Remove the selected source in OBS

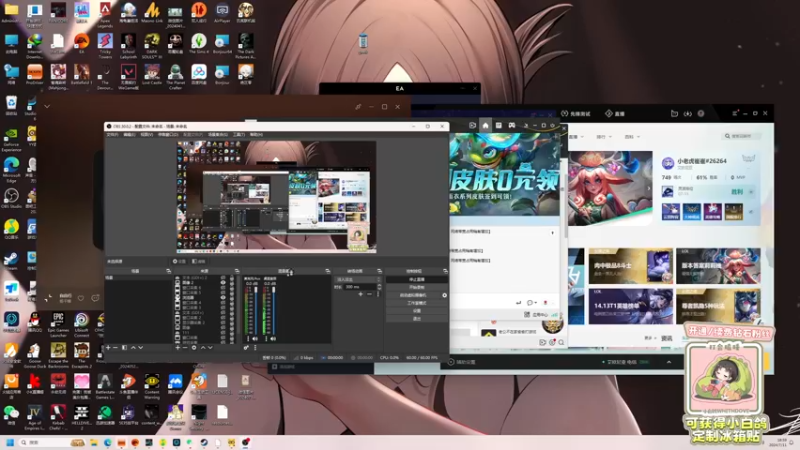tap(185, 347)
